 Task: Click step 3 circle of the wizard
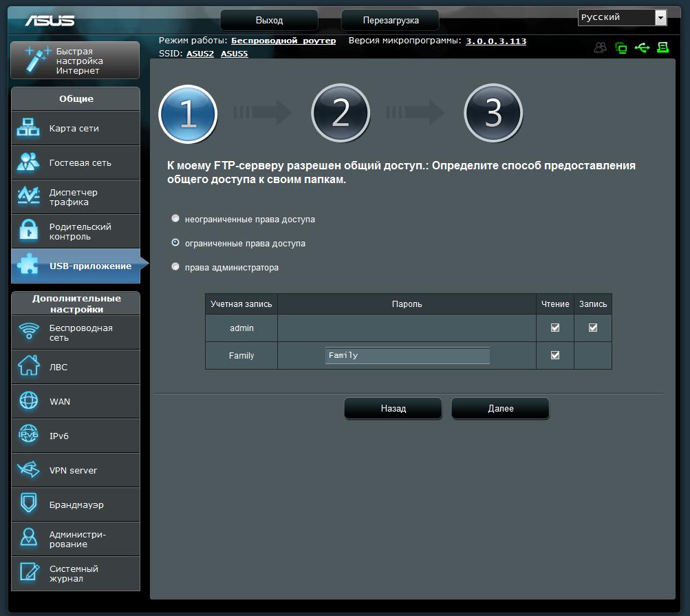tap(493, 113)
